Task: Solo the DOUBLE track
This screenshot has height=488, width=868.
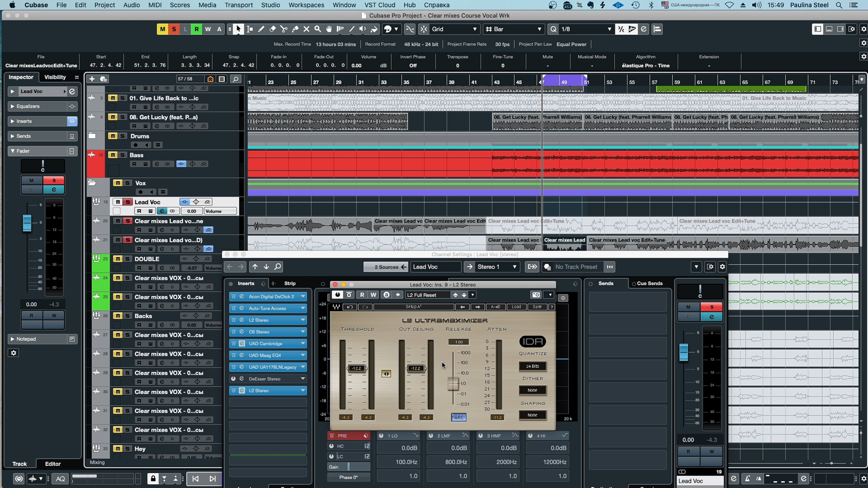Action: click(x=128, y=259)
